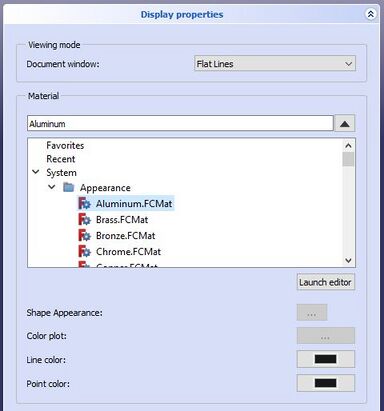Collapse the Display properties panel chevron
Viewport: 384px width, 411px height.
point(370,14)
